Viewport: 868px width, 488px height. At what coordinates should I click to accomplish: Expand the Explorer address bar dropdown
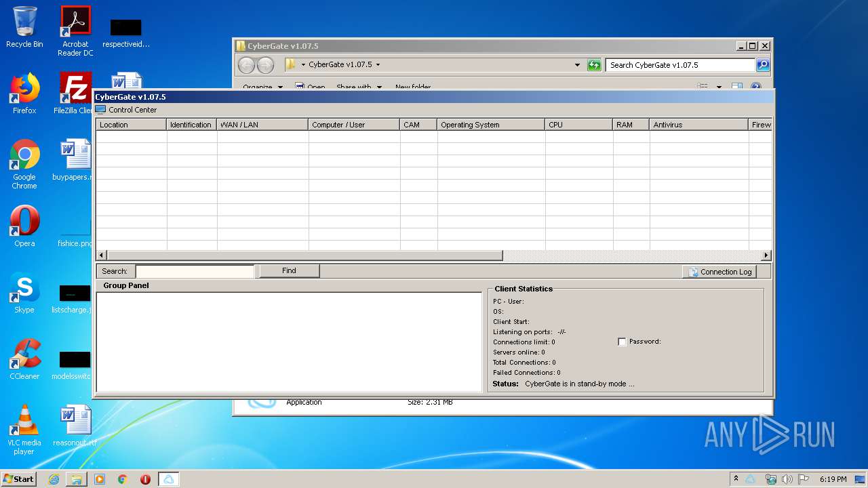[577, 65]
